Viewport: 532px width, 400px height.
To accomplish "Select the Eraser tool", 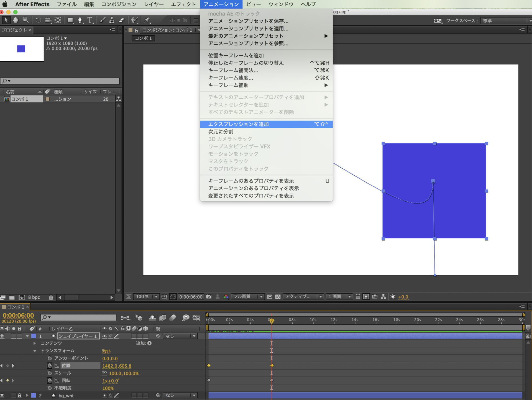I will tap(122, 20).
